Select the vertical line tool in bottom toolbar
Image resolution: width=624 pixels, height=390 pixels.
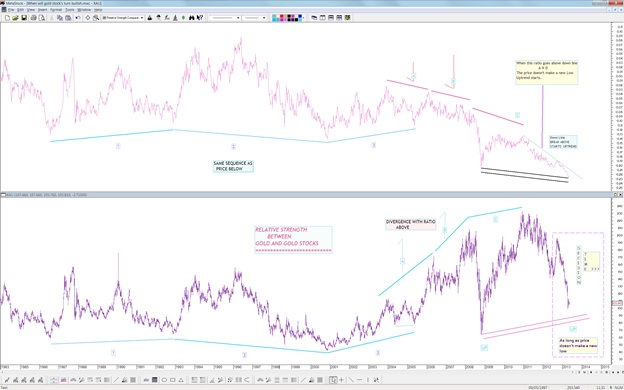pyautogui.click(x=368, y=380)
